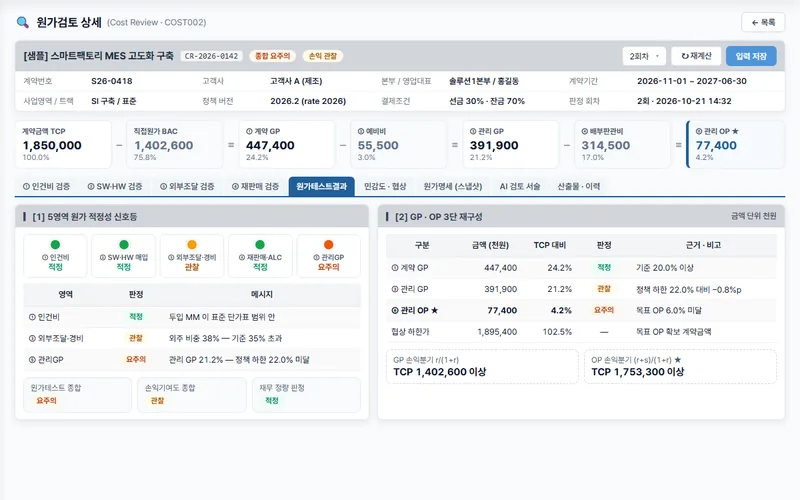800x500 pixels.
Task: Click 판정 회차 value 2회 · 2026-10-21 14:32
Action: (684, 101)
